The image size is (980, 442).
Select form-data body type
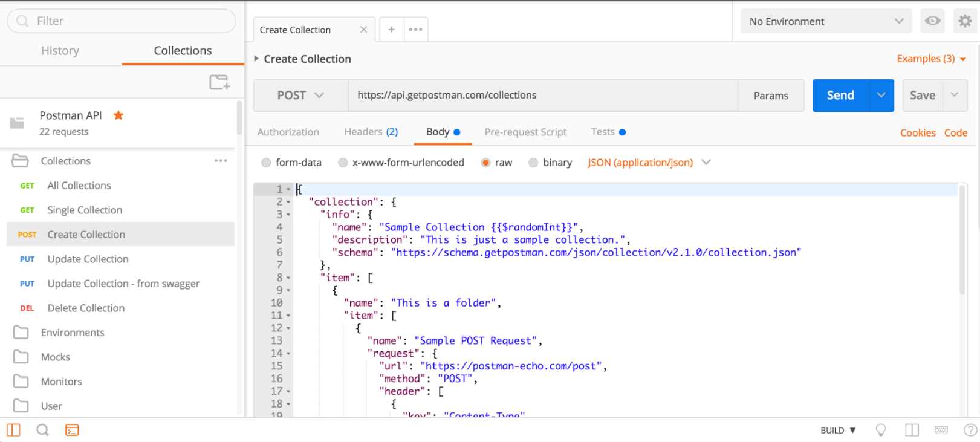pyautogui.click(x=266, y=163)
